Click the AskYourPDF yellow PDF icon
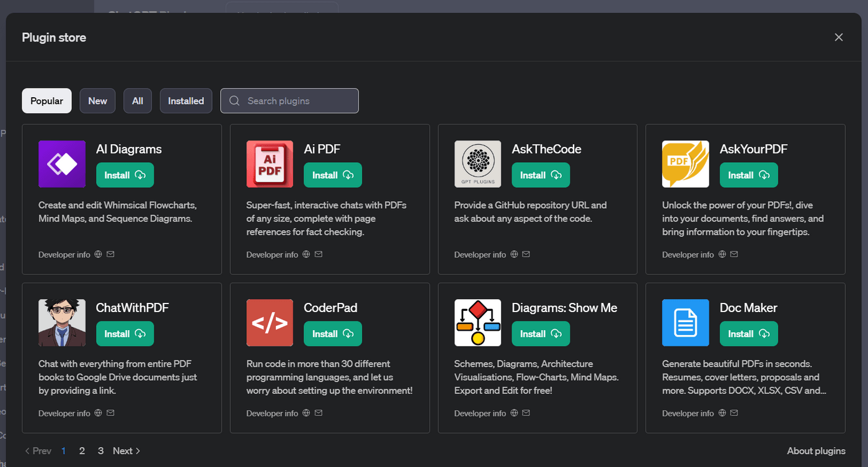868x467 pixels. 685,164
